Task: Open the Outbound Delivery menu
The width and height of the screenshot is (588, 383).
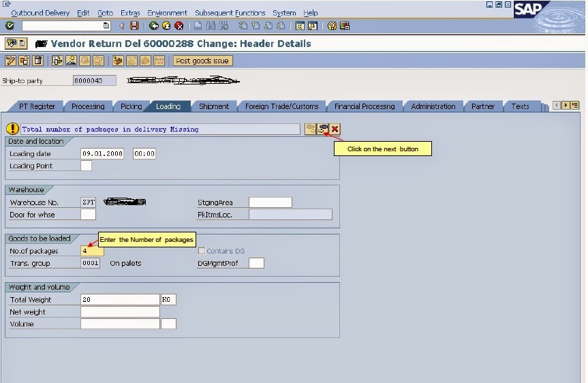Action: pos(40,13)
